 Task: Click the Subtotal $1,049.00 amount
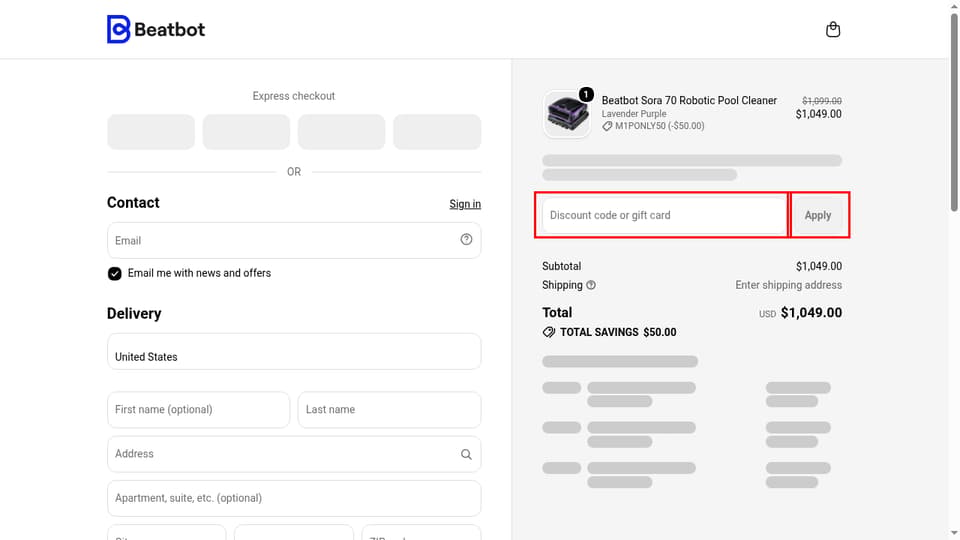point(819,266)
